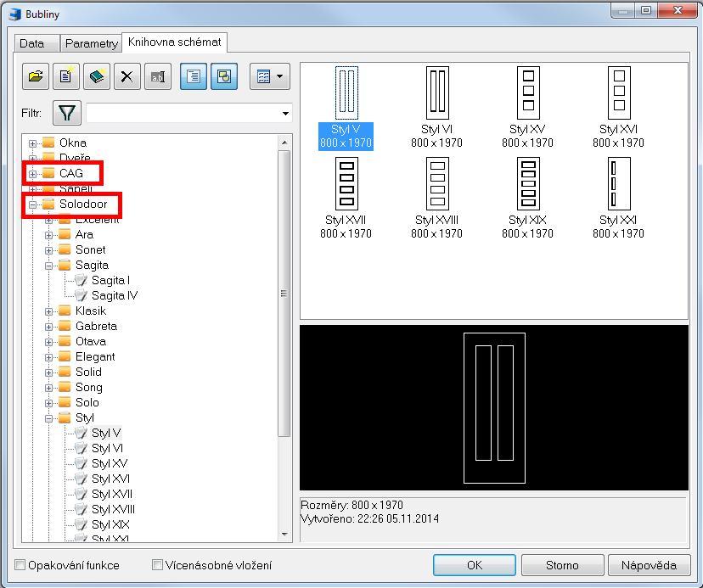Expand the CAG folder
The image size is (703, 588).
coord(33,174)
